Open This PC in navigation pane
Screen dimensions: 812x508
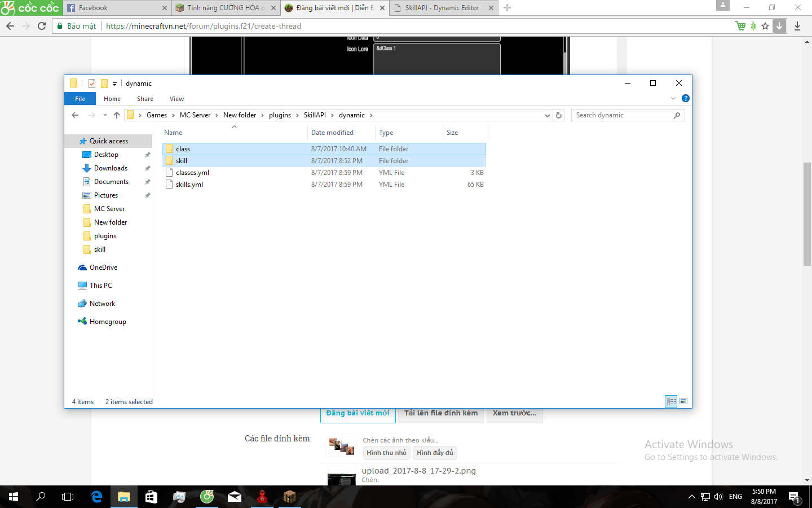coord(100,286)
